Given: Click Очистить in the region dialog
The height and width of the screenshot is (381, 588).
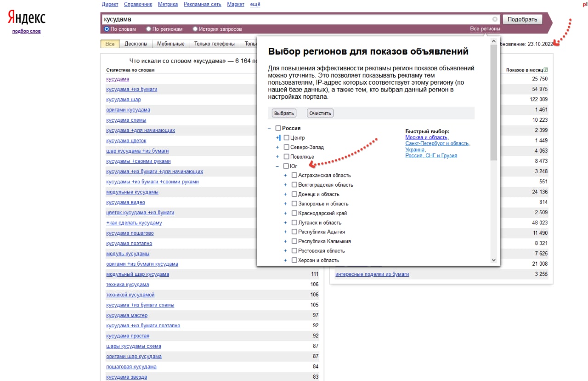Looking at the screenshot, I should click(320, 113).
